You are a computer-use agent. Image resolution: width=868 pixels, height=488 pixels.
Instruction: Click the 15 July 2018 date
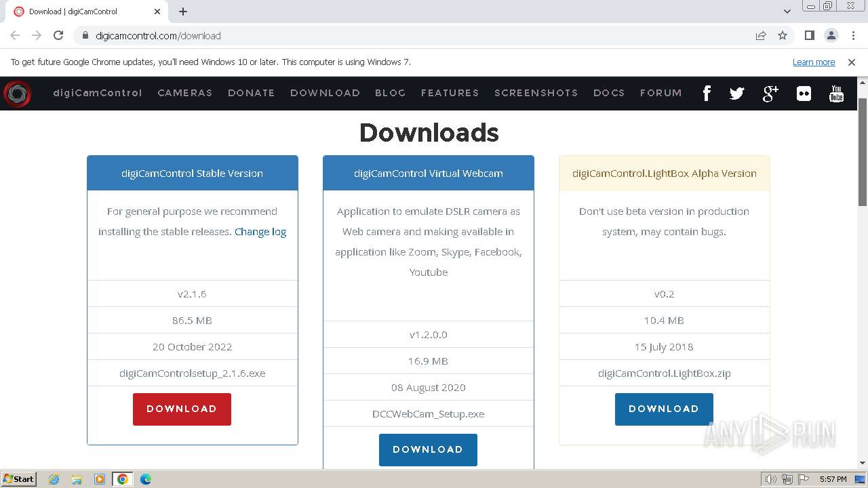click(665, 347)
